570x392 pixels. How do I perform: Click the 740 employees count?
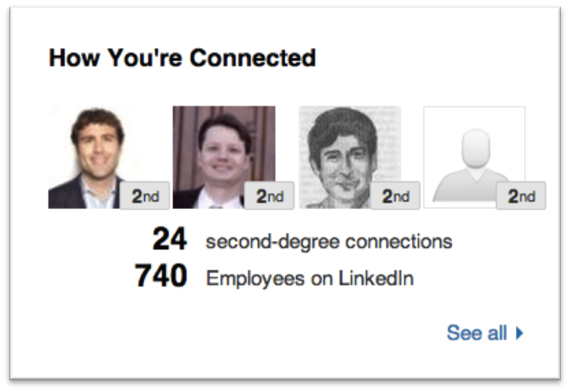point(160,277)
